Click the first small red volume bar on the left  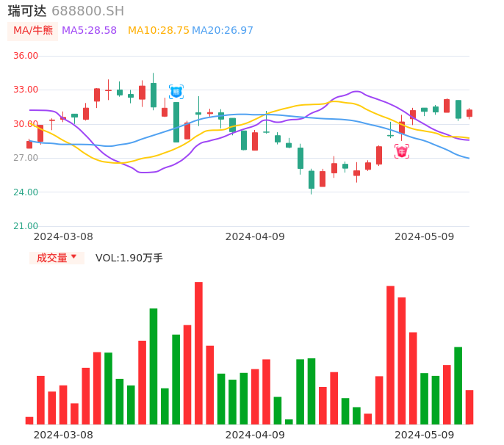(x=29, y=421)
